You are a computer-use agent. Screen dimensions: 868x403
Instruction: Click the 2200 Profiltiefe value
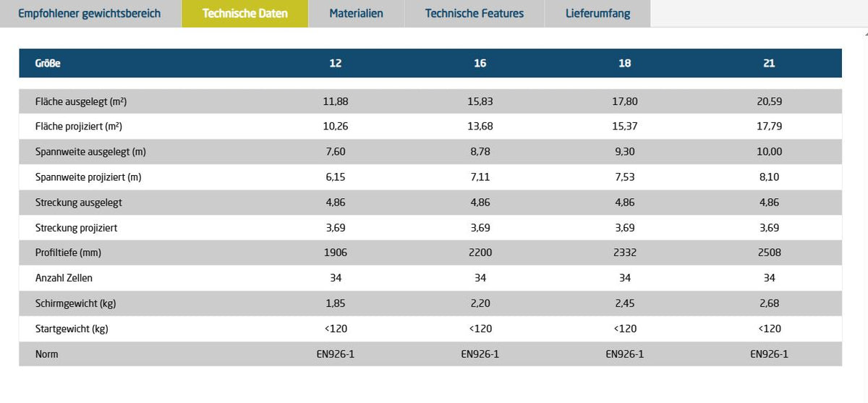(480, 253)
